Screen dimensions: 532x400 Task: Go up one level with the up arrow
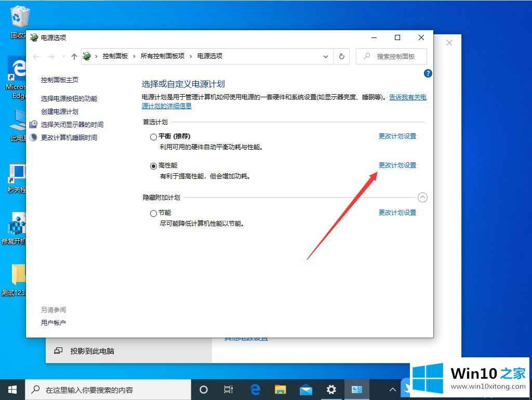pos(74,56)
